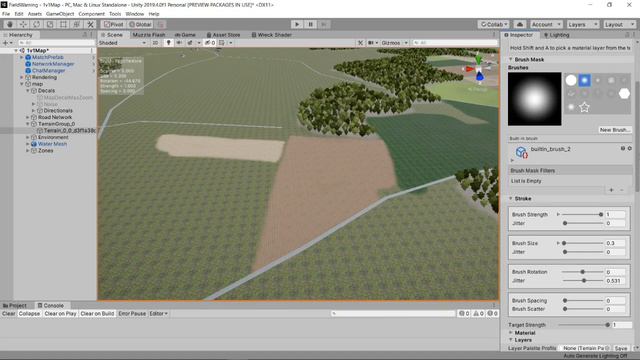This screenshot has height=360, width=640.
Task: Click the Play button
Action: pos(297,24)
